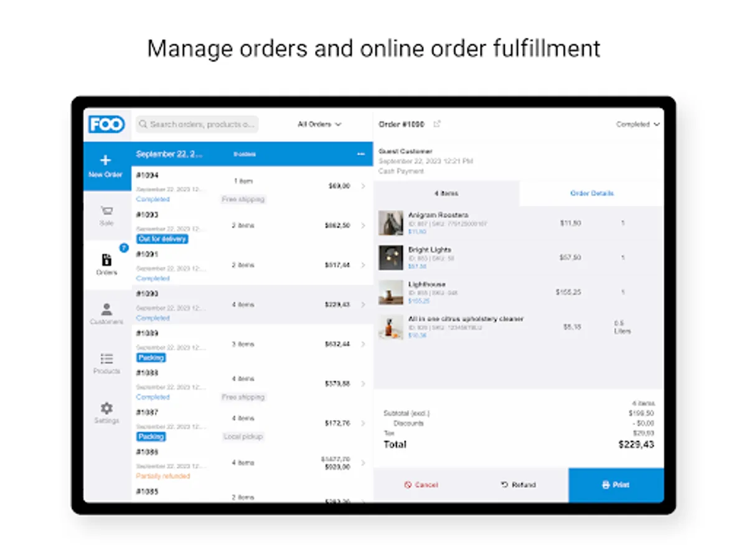
Task: Click the New Order plus icon
Action: (105, 161)
